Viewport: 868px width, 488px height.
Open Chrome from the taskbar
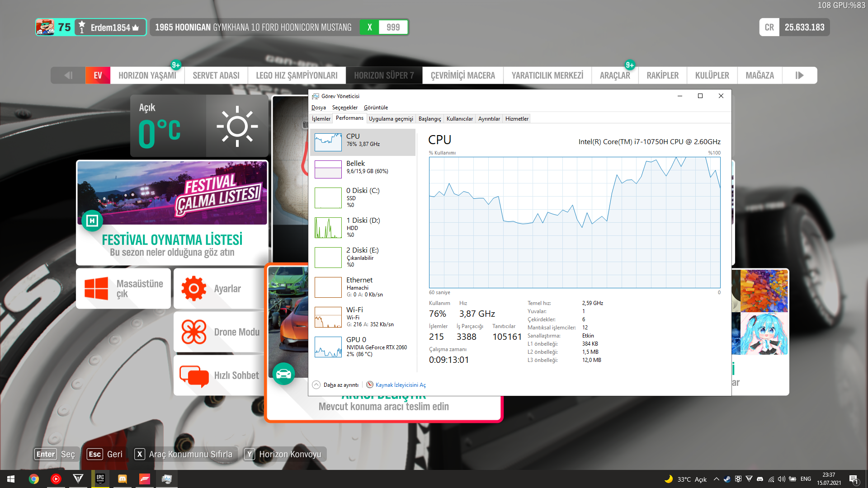click(34, 479)
